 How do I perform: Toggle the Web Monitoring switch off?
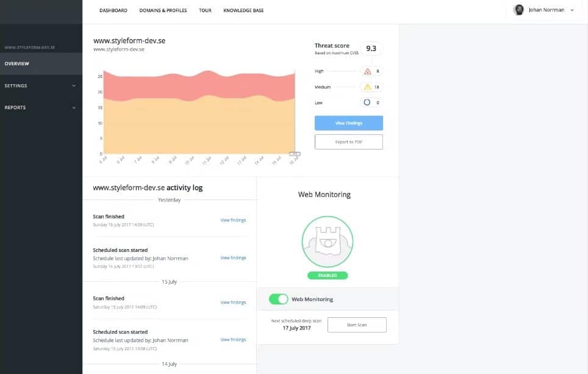tap(278, 299)
